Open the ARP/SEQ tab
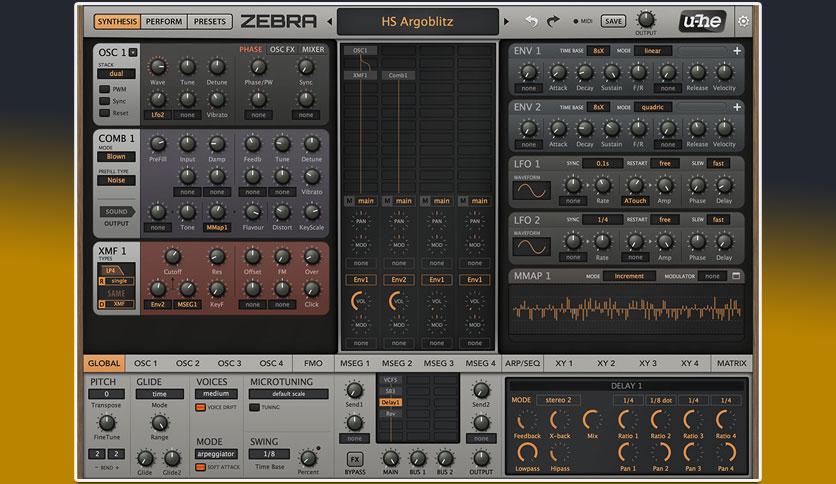836x484 pixels. click(522, 363)
